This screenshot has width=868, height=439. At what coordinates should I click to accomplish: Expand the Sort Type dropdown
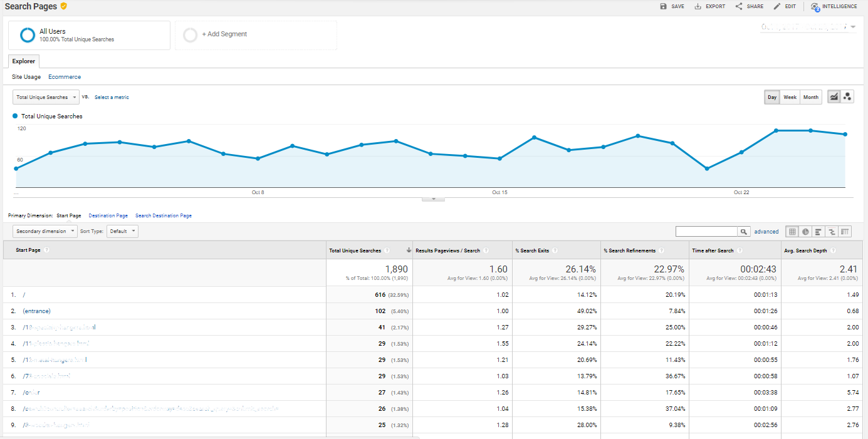pyautogui.click(x=122, y=231)
